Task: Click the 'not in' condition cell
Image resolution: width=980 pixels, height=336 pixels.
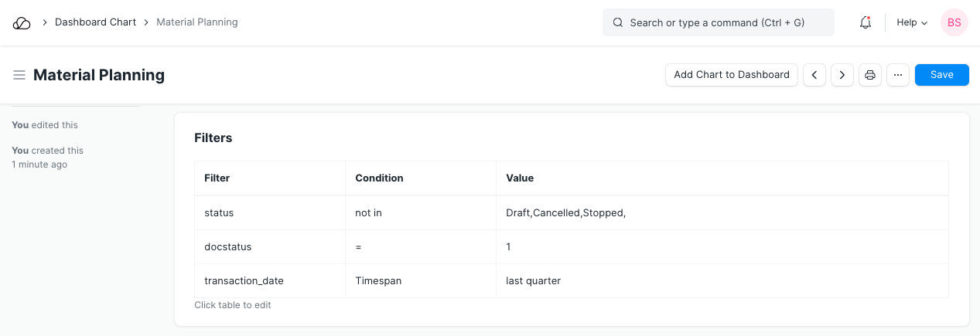Action: click(368, 212)
